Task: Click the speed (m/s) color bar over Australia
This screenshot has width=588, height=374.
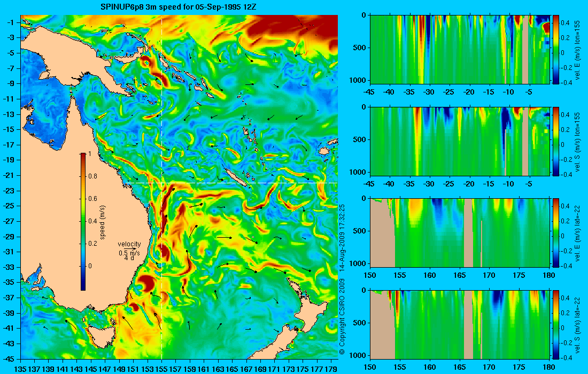Action: tap(83, 222)
